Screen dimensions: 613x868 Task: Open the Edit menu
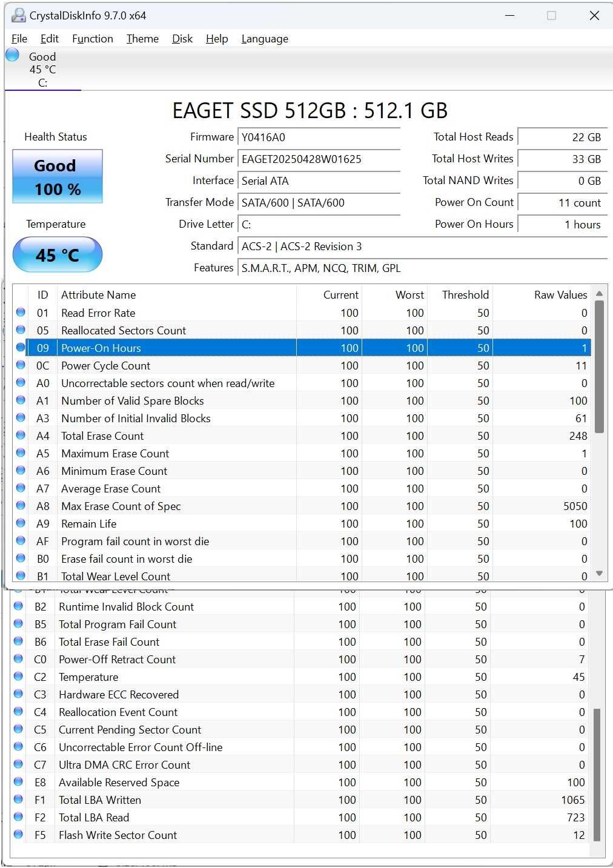tap(50, 39)
